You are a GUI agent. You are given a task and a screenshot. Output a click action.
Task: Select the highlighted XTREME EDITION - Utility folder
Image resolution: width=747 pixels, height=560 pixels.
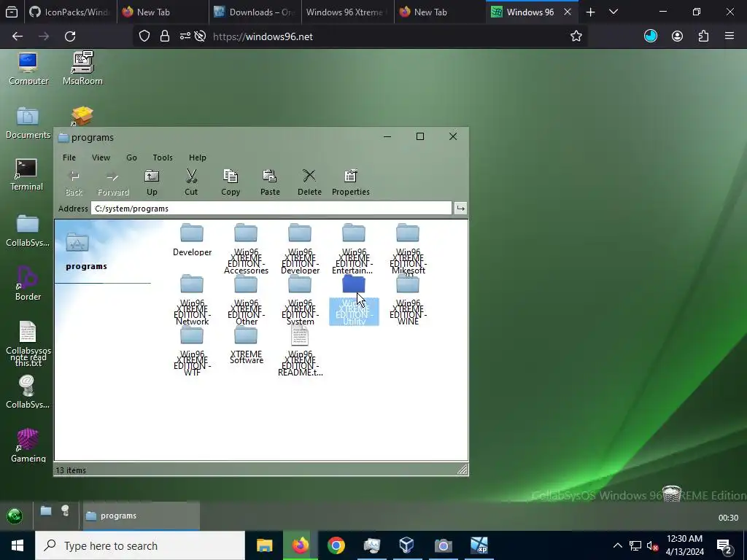[354, 300]
